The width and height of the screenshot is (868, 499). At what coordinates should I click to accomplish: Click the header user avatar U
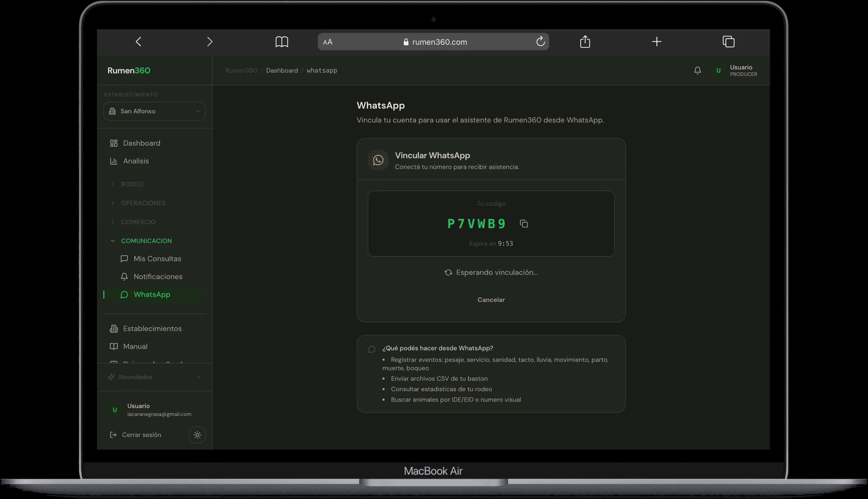[718, 70]
